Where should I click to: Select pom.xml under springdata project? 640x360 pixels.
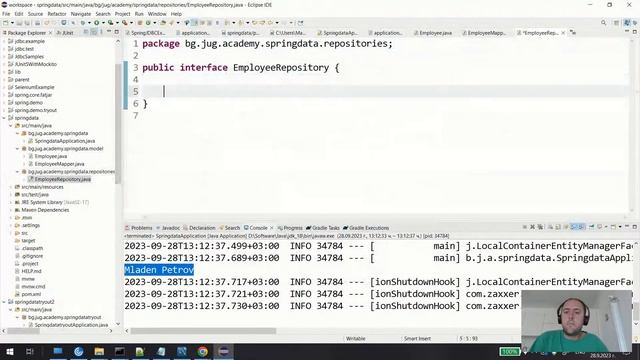tap(31, 294)
